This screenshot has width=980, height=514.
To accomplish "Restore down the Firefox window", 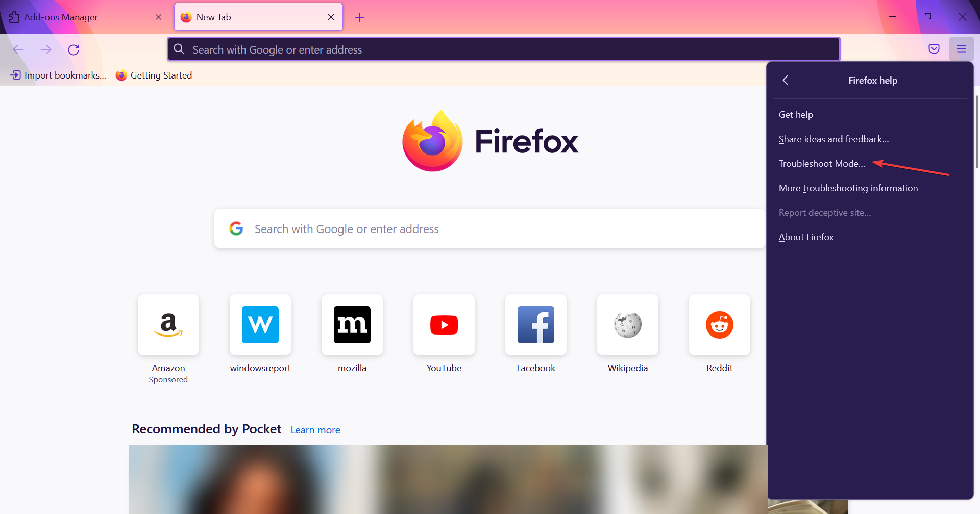I will click(x=927, y=17).
